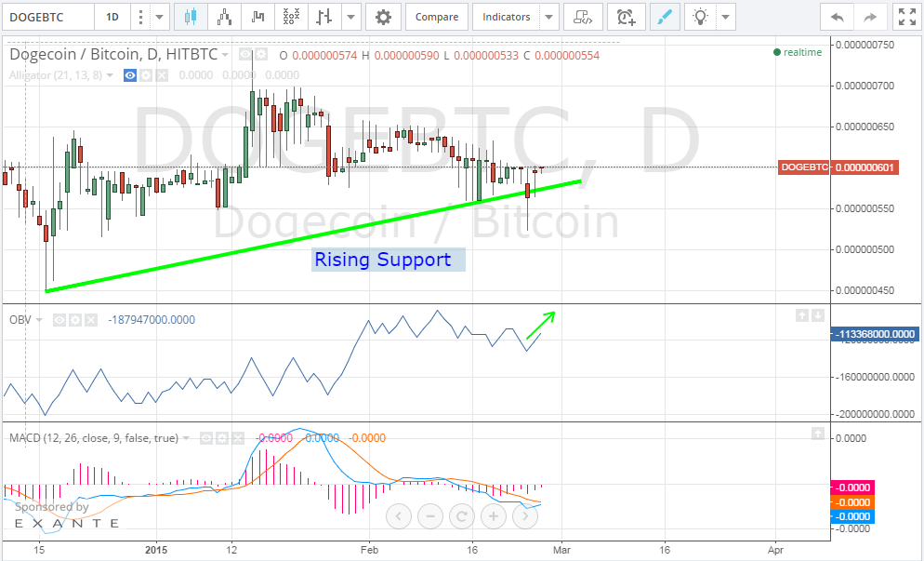Expand Dogecoin / Bitcoin title menu arrow
Image resolution: width=924 pixels, height=561 pixels.
pos(225,55)
